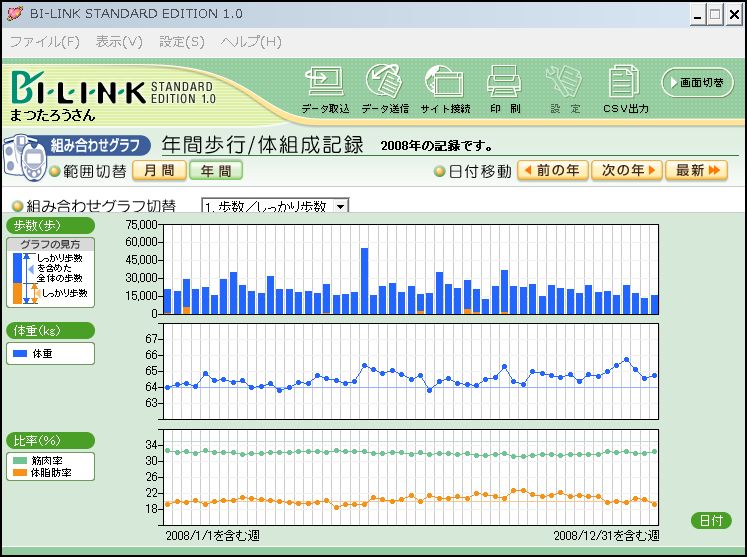The width and height of the screenshot is (747, 557).
Task: Click the blue 体重 legend swatch
Action: [x=20, y=354]
